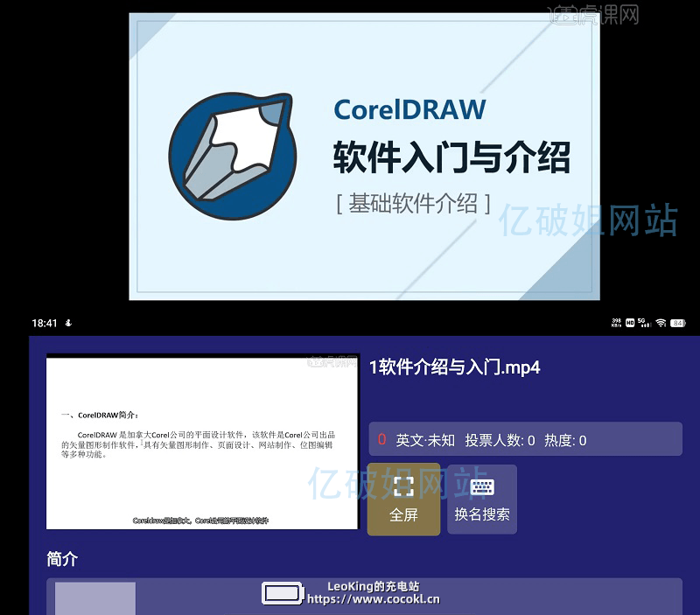
Task: Click the red 0 rating score
Action: [381, 440]
